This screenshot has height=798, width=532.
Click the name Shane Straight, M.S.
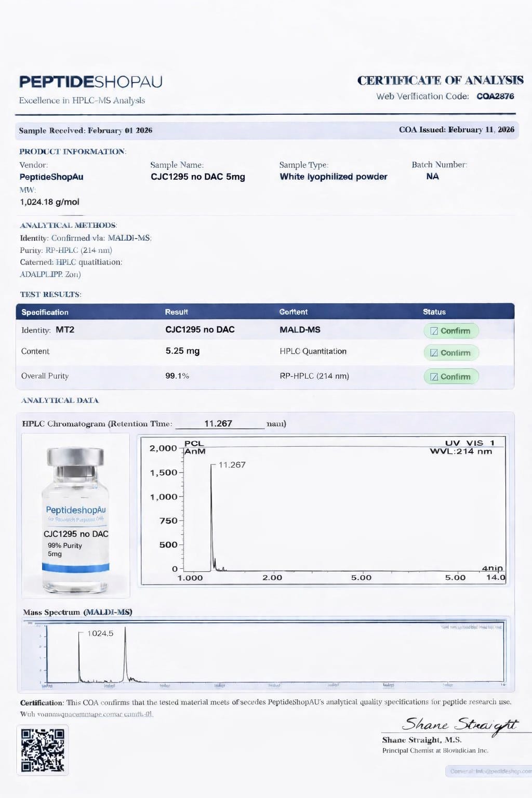[x=421, y=740]
